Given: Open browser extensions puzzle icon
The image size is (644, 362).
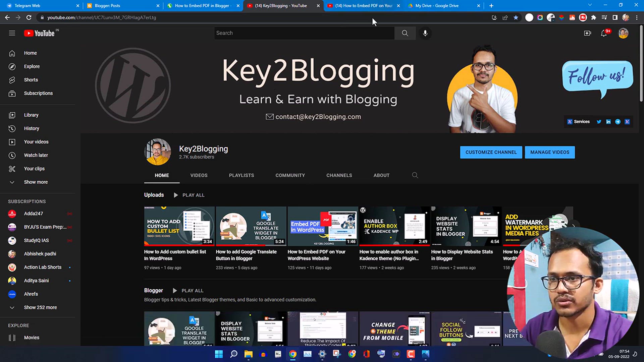Looking at the screenshot, I should click(x=593, y=17).
